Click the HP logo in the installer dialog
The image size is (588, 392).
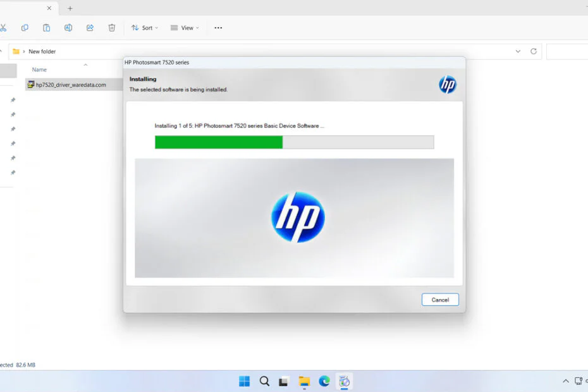point(448,84)
